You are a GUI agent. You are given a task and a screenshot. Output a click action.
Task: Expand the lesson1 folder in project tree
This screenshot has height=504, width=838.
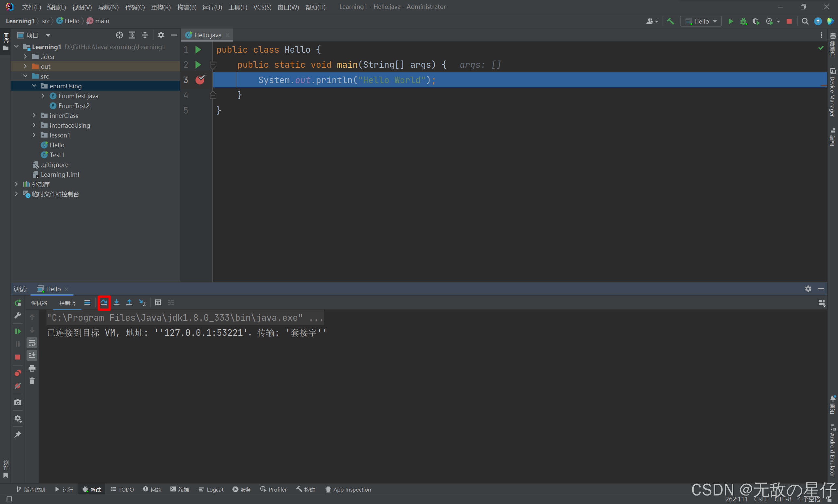click(x=33, y=135)
